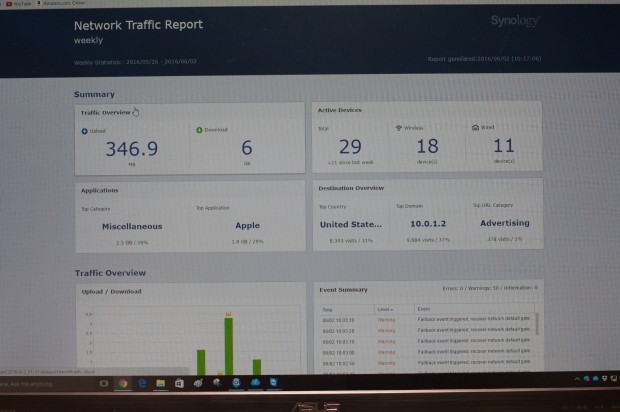Open Microsoft Edge from the taskbar

(x=141, y=383)
